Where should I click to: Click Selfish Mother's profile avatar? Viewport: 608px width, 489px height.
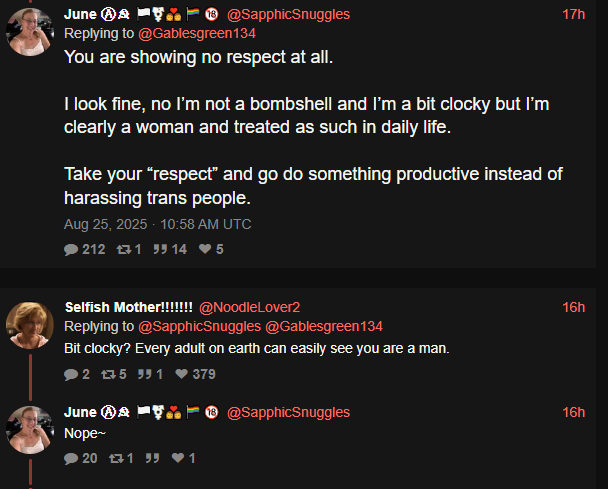point(31,324)
